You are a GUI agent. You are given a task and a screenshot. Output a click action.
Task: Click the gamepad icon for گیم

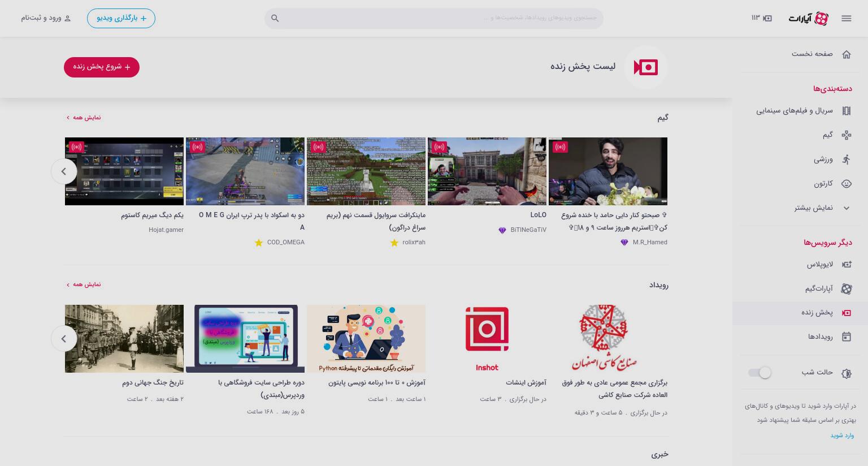click(x=846, y=135)
